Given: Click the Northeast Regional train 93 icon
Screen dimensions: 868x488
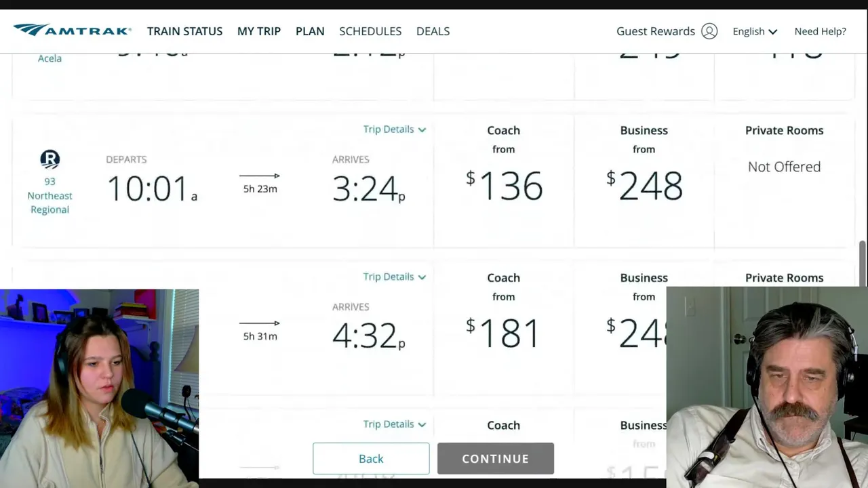Looking at the screenshot, I should pos(50,159).
